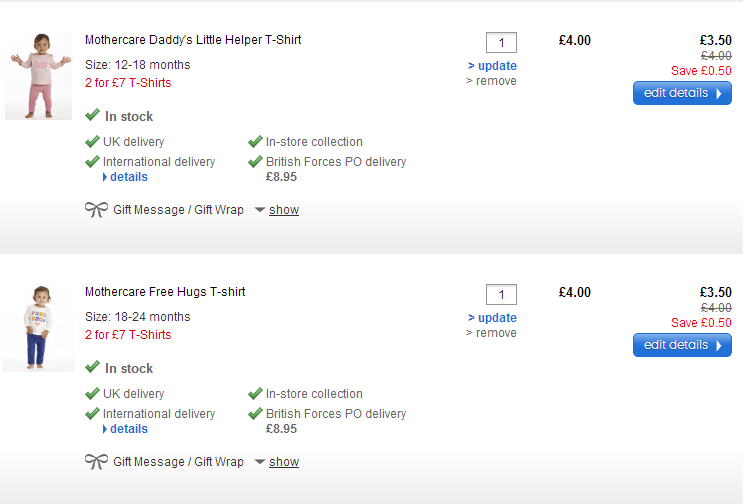This screenshot has height=504, width=745.
Task: Click the gift bow icon for Free Hugs T-shirt
Action: [x=97, y=462]
